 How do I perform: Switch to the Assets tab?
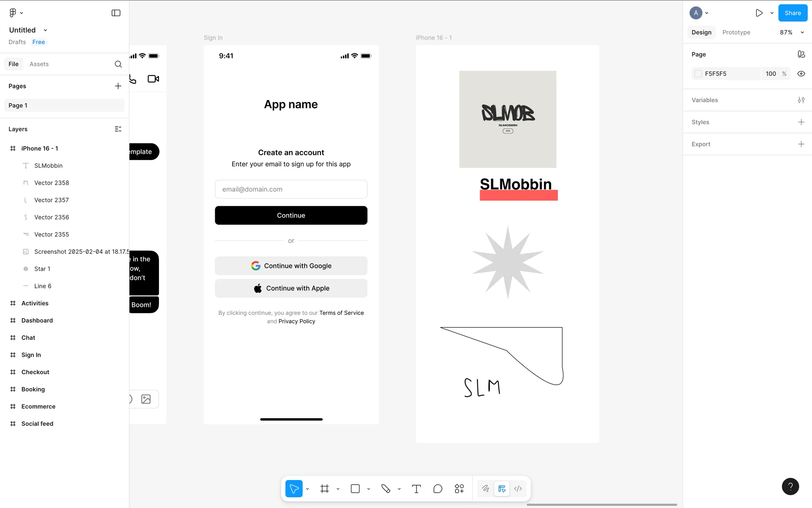(39, 64)
